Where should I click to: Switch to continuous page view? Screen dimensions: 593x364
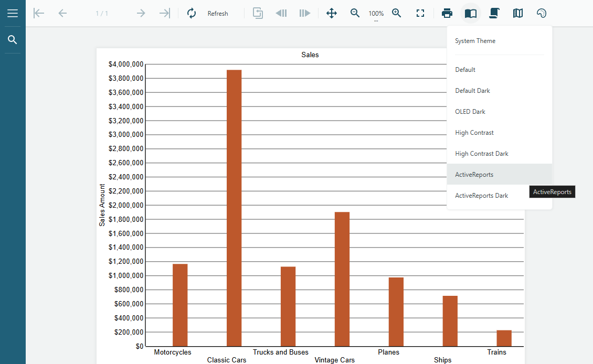(494, 13)
